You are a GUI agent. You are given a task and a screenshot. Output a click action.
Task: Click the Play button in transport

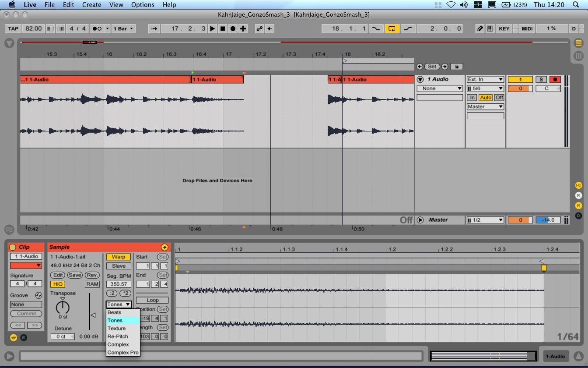pos(213,28)
